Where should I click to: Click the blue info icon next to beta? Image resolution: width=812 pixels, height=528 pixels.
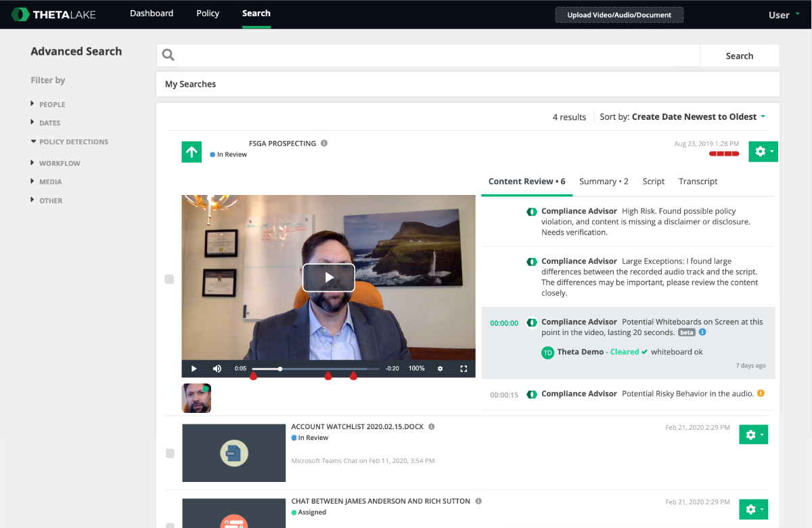pos(702,332)
